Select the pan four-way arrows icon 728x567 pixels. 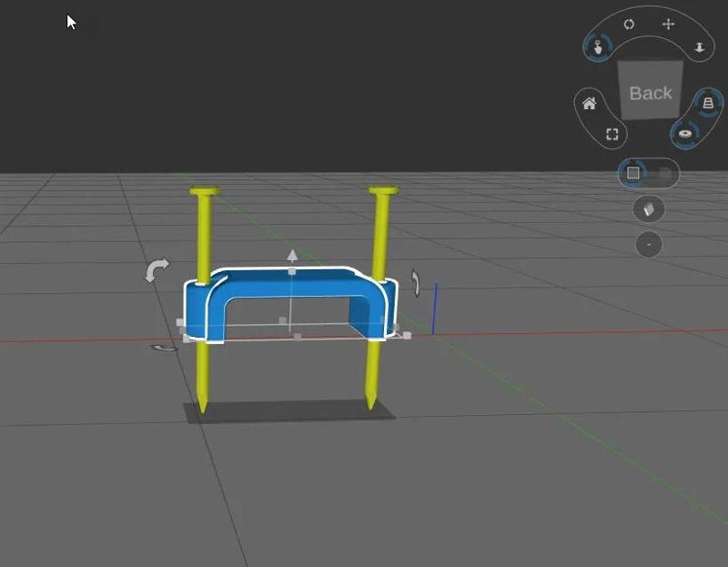[x=669, y=25]
